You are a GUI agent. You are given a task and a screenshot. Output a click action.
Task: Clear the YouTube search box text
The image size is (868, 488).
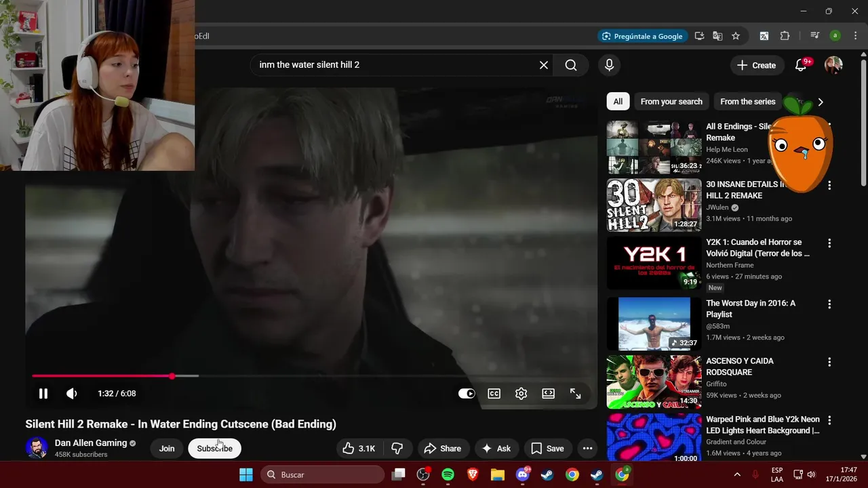pos(544,65)
